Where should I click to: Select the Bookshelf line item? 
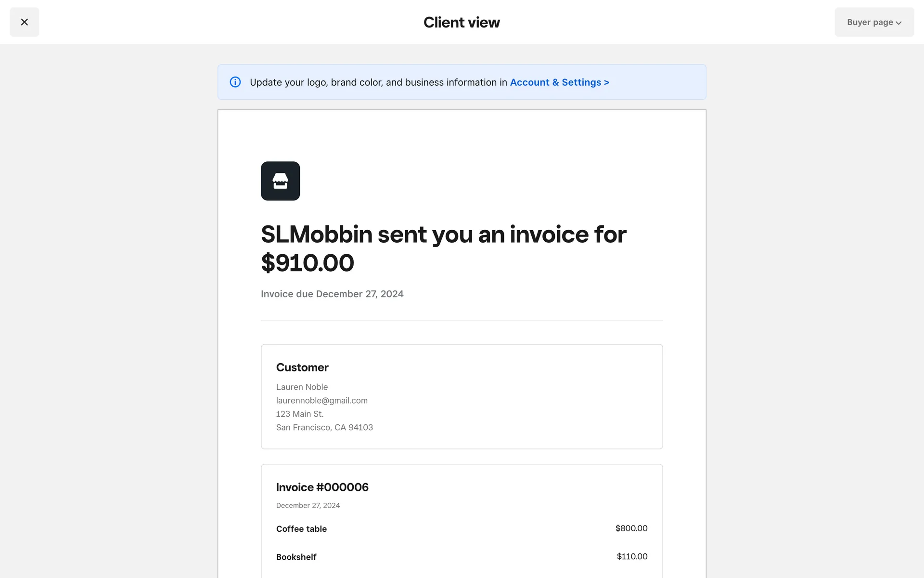[x=296, y=557]
